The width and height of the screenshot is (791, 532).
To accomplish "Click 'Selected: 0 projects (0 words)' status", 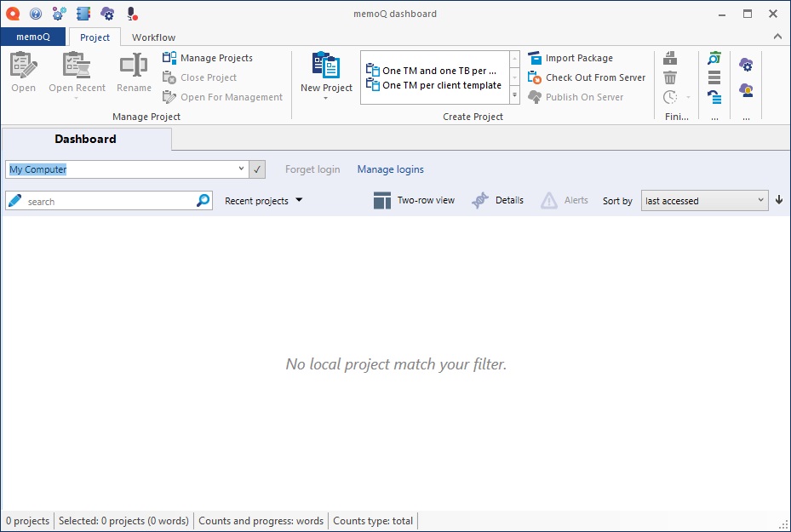I will tap(123, 521).
